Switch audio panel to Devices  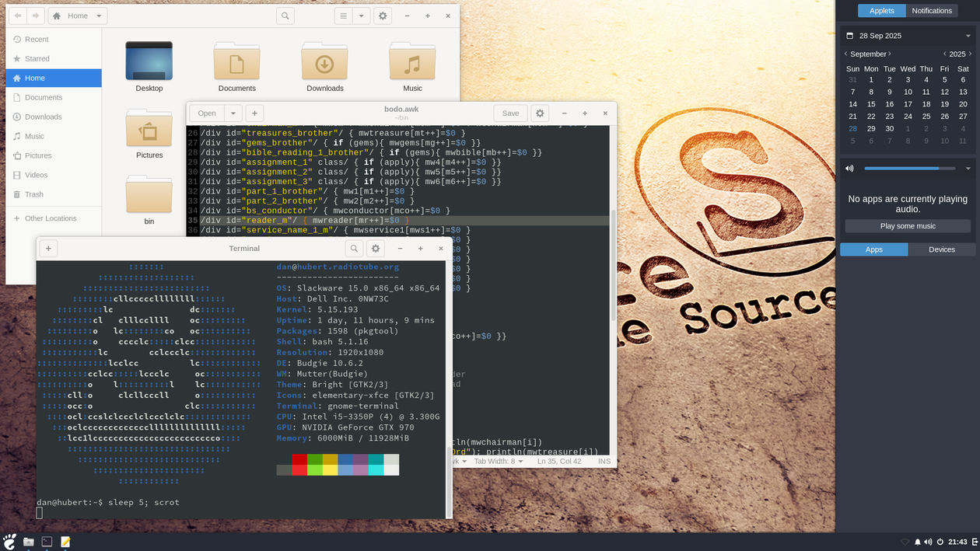tap(941, 249)
